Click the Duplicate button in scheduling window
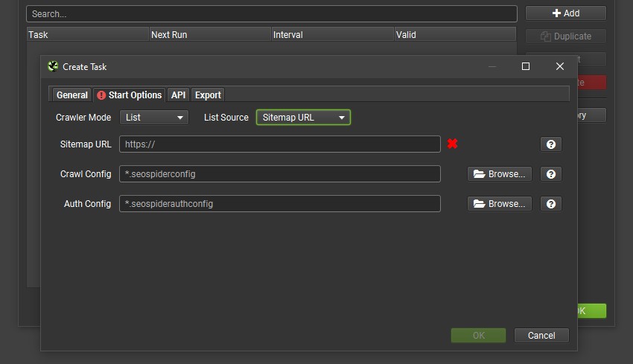The width and height of the screenshot is (633, 364). click(x=565, y=36)
